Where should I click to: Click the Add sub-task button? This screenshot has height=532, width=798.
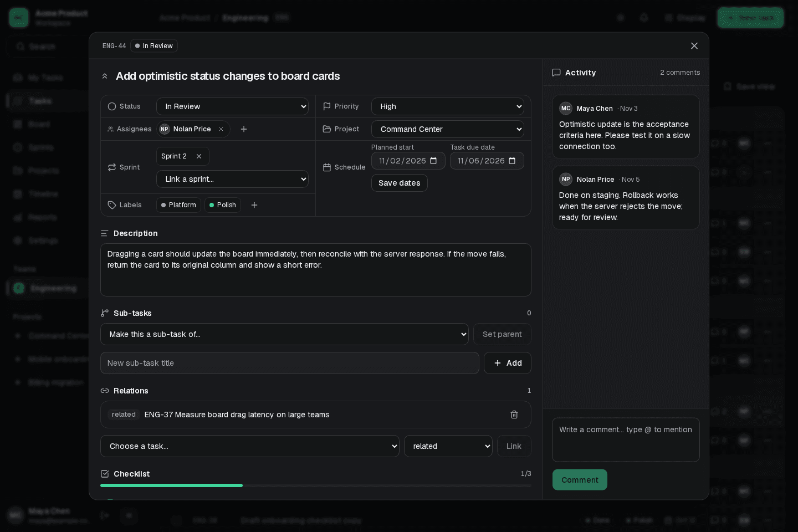pyautogui.click(x=508, y=363)
